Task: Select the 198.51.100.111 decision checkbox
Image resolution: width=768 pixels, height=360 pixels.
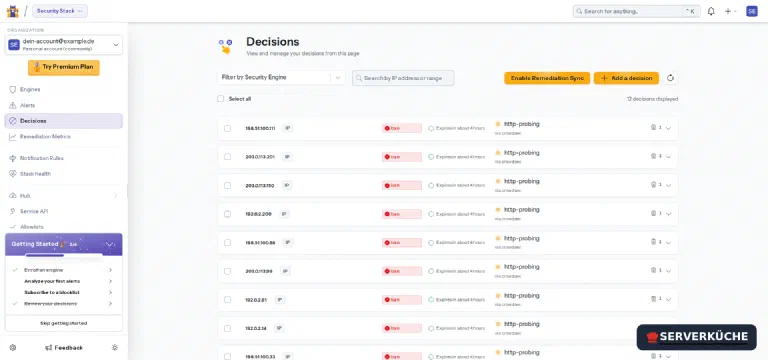Action: pyautogui.click(x=227, y=128)
